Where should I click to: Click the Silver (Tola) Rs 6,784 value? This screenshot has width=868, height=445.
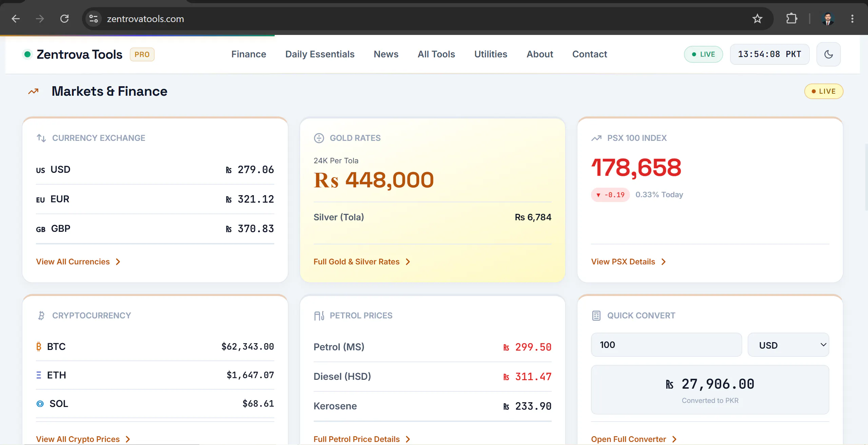pyautogui.click(x=533, y=217)
